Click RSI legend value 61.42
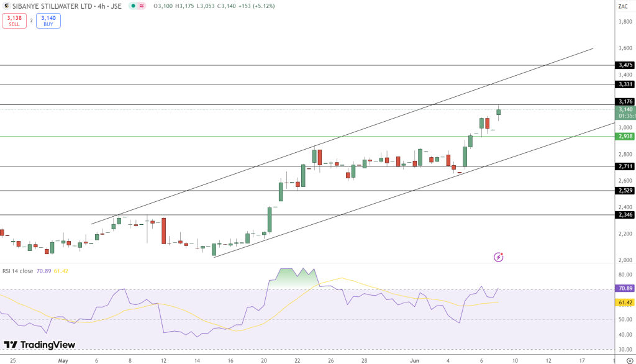 pos(61,271)
